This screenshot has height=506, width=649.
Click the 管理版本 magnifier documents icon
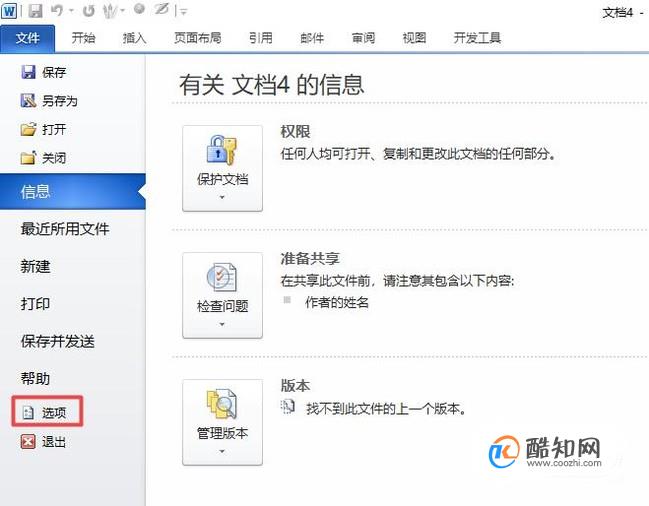[222, 404]
